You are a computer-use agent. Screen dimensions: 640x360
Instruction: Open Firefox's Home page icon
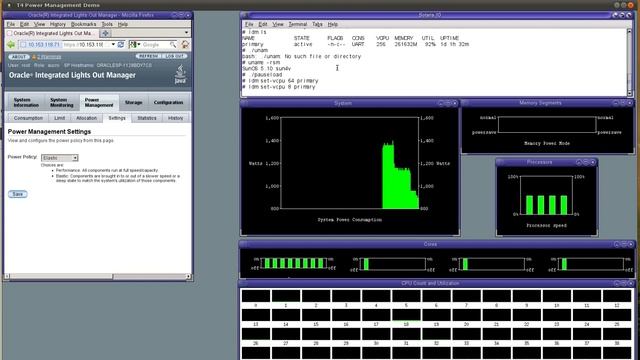click(185, 44)
